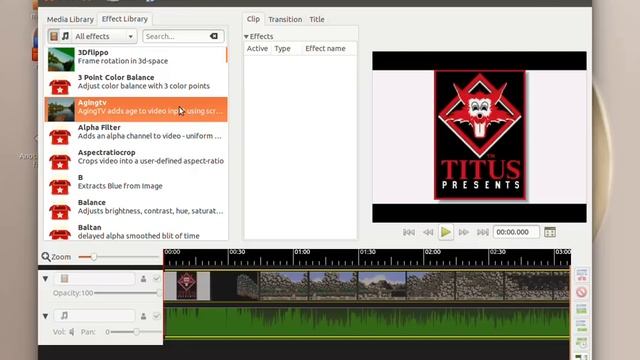
Task: Click the Effect name column header
Action: (x=325, y=49)
